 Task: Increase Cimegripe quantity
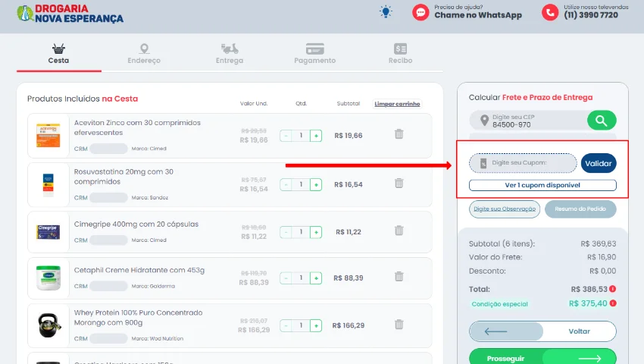click(316, 232)
